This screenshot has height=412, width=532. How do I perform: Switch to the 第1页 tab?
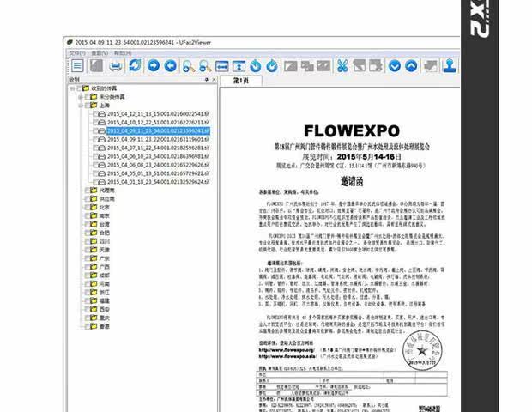pos(241,81)
